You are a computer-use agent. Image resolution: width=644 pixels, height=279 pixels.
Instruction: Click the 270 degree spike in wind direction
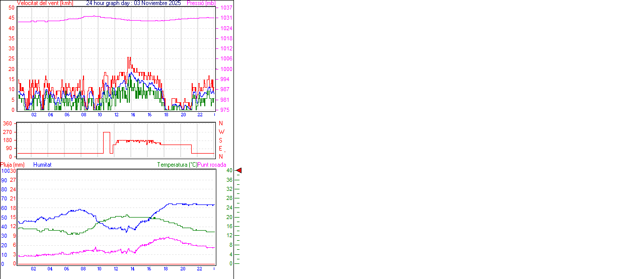[107, 132]
